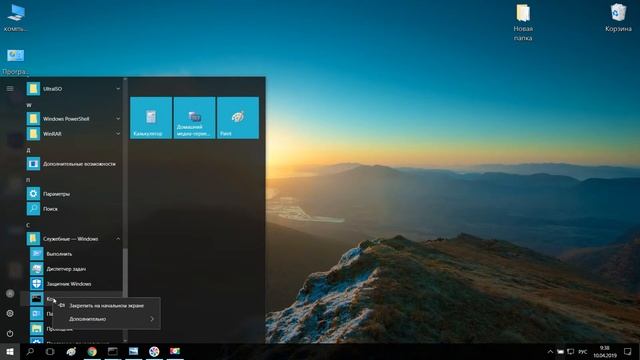Image resolution: width=640 pixels, height=360 pixels.
Task: Open the Дополнительно submenu
Action: tap(107, 319)
